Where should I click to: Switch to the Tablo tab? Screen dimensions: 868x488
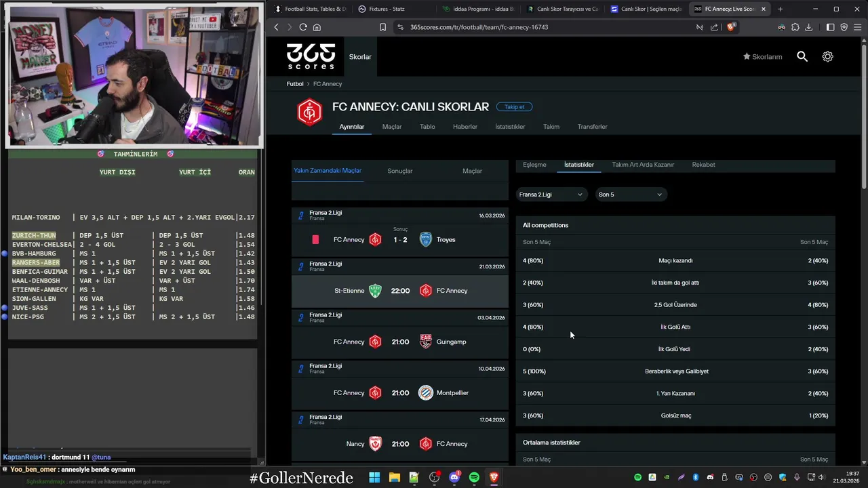427,127
